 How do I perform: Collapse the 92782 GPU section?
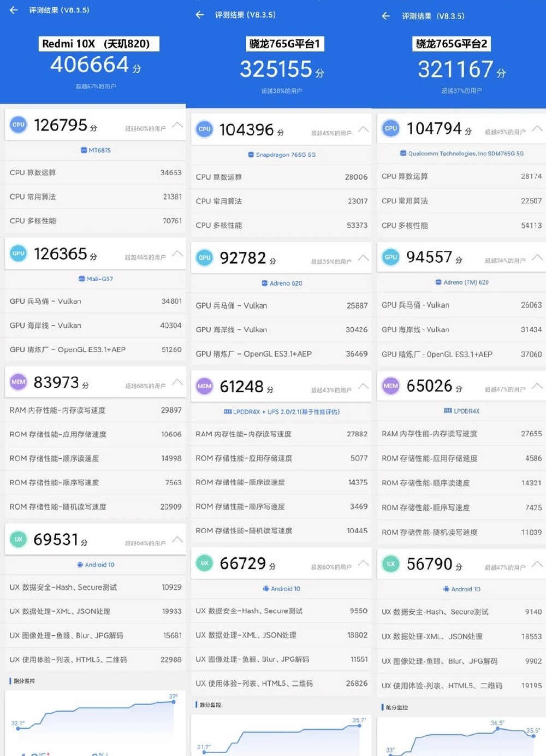[x=364, y=258]
